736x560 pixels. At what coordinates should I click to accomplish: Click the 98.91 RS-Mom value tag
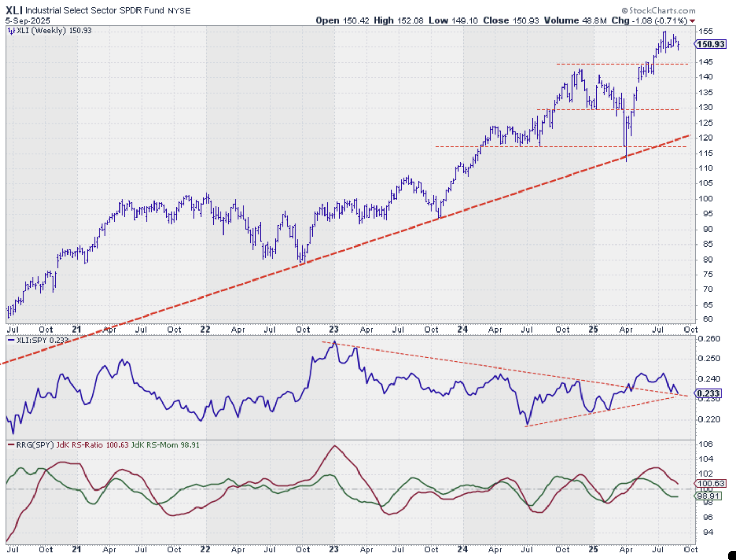tap(709, 496)
